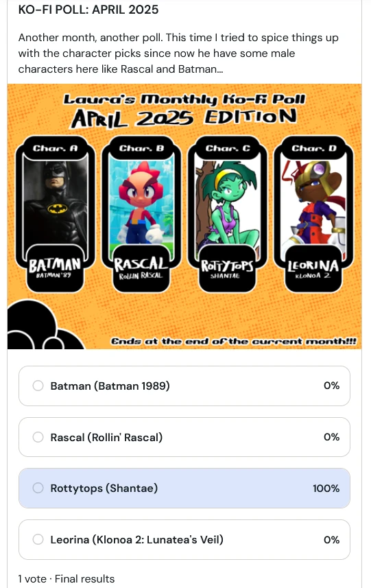Click the 1 vote Final results text
This screenshot has width=371, height=588.
(67, 578)
